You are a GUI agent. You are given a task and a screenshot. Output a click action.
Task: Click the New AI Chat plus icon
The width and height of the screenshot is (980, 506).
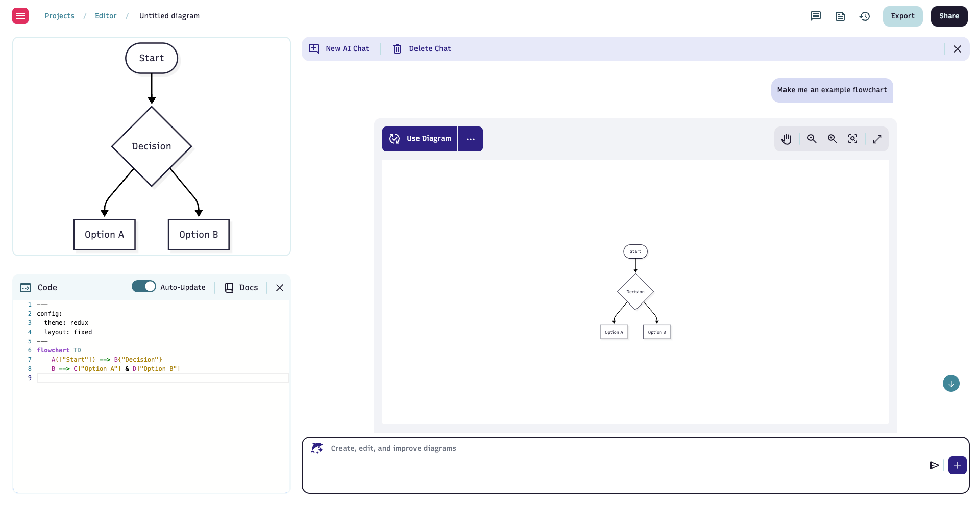(314, 48)
